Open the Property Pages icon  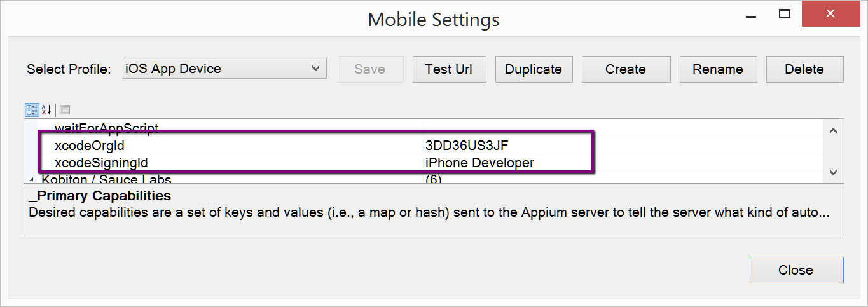pyautogui.click(x=65, y=110)
